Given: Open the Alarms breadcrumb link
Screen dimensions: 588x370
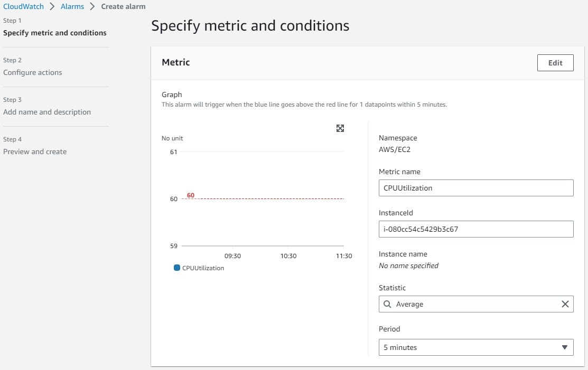Looking at the screenshot, I should click(71, 6).
